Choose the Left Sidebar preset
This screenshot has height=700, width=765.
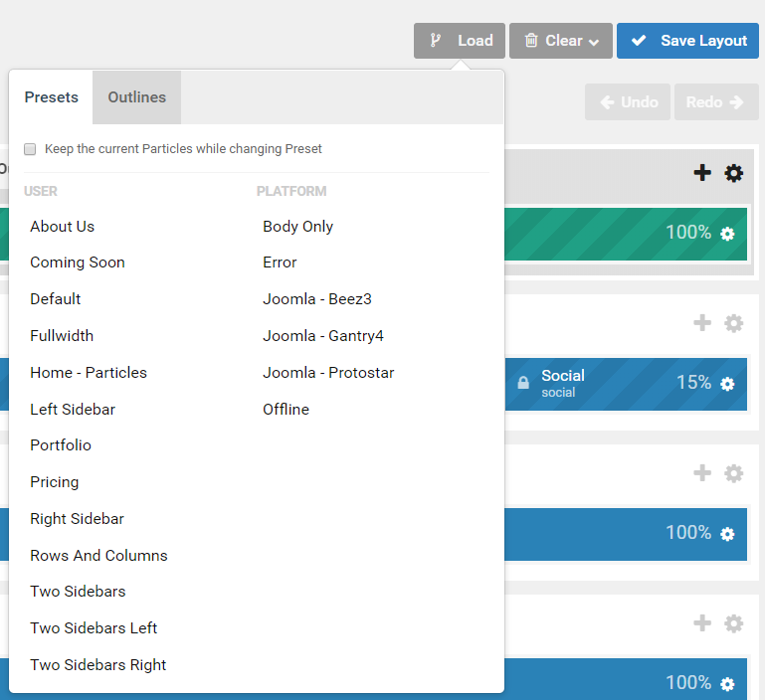point(73,410)
